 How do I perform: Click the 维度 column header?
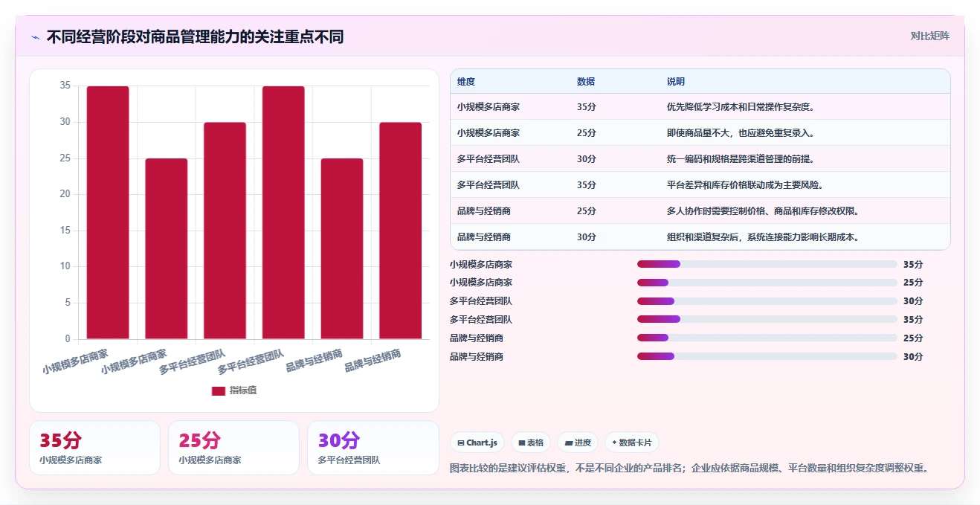pyautogui.click(x=466, y=81)
